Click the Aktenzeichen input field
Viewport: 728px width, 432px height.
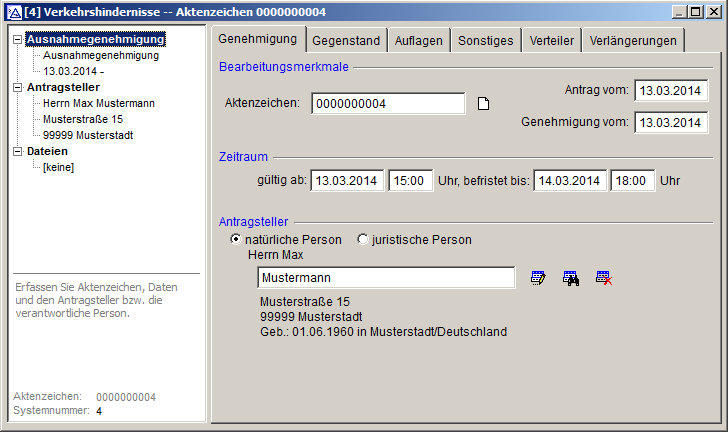click(x=388, y=104)
